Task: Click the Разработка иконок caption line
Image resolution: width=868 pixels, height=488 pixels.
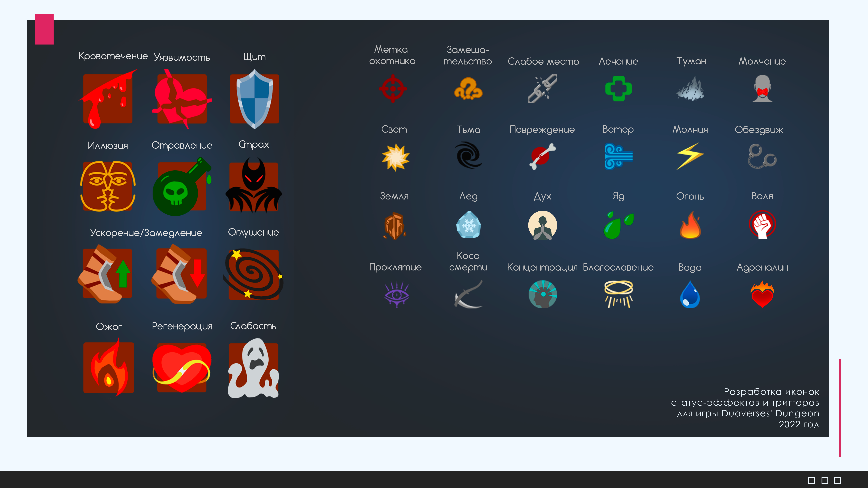Action: click(772, 392)
